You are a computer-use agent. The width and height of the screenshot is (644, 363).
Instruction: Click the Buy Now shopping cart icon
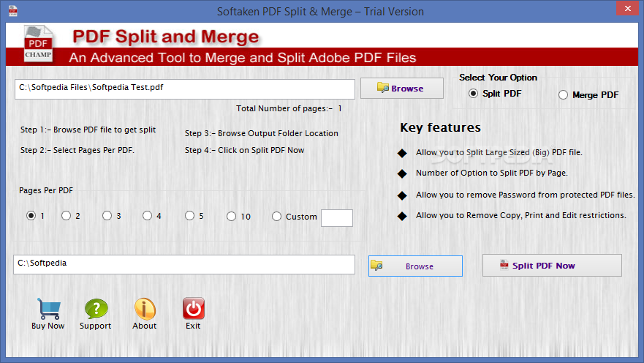[x=49, y=309]
